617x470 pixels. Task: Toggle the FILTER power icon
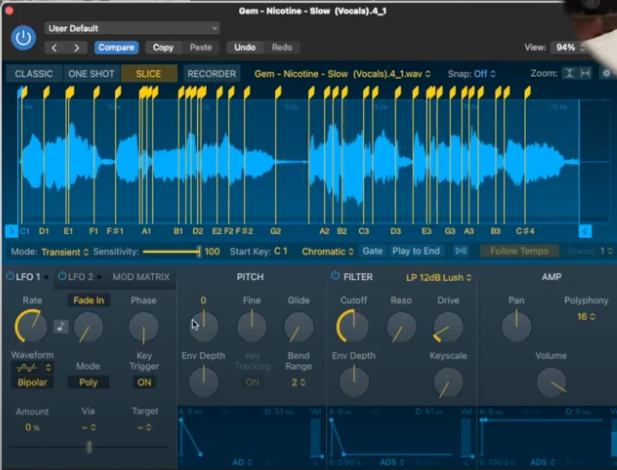(x=335, y=276)
